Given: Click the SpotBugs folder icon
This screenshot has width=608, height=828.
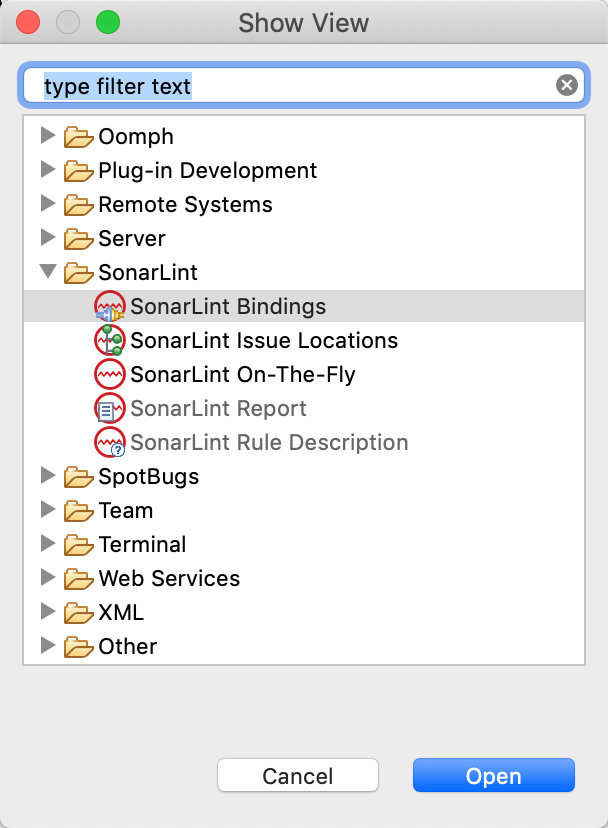Looking at the screenshot, I should click(78, 477).
